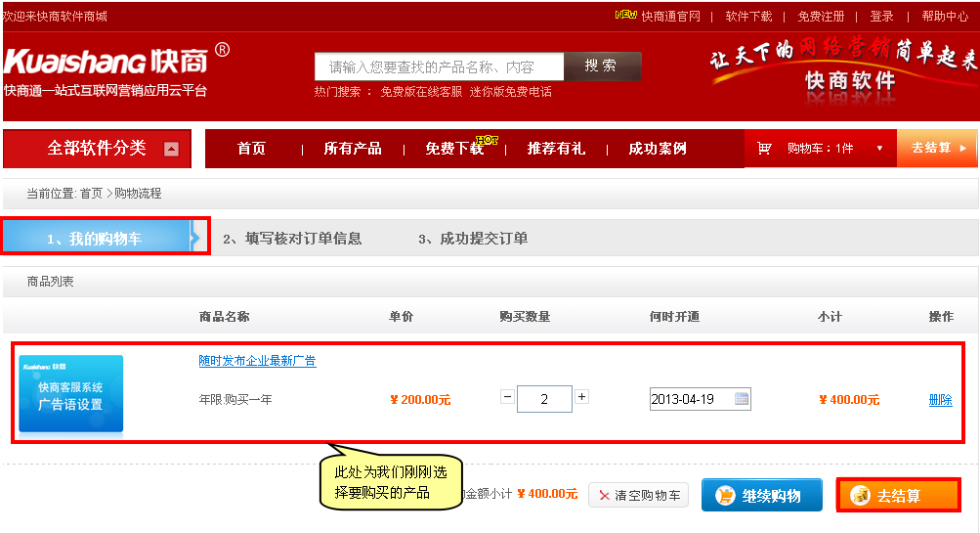Click the product search input field
980x533 pixels.
click(439, 67)
